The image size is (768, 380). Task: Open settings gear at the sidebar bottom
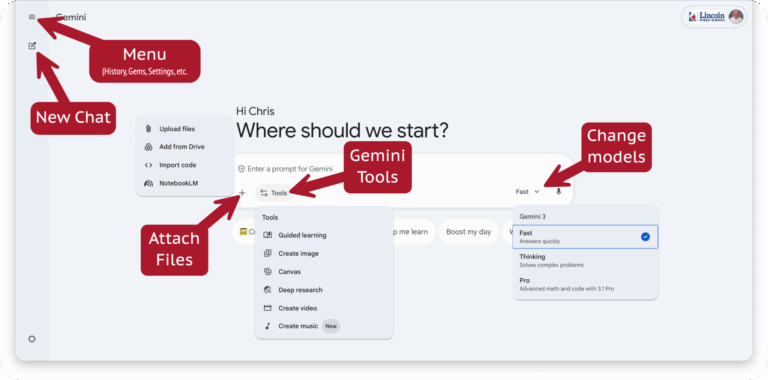click(x=32, y=339)
